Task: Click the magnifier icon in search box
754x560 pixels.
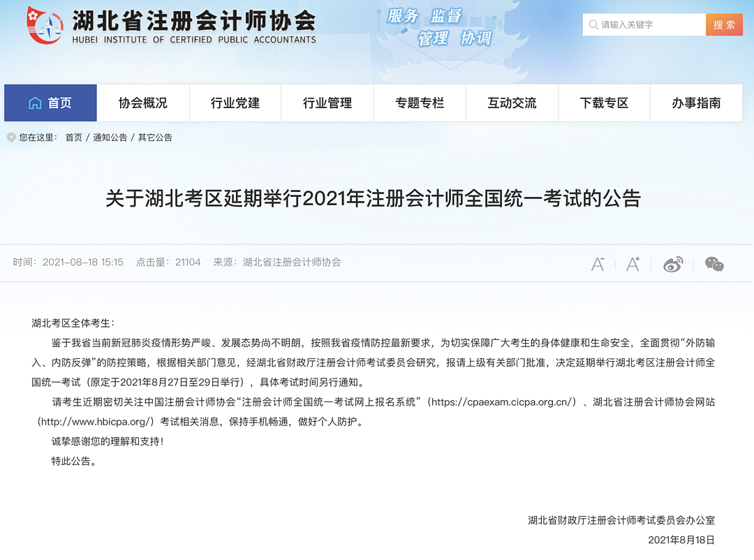Action: 593,24
